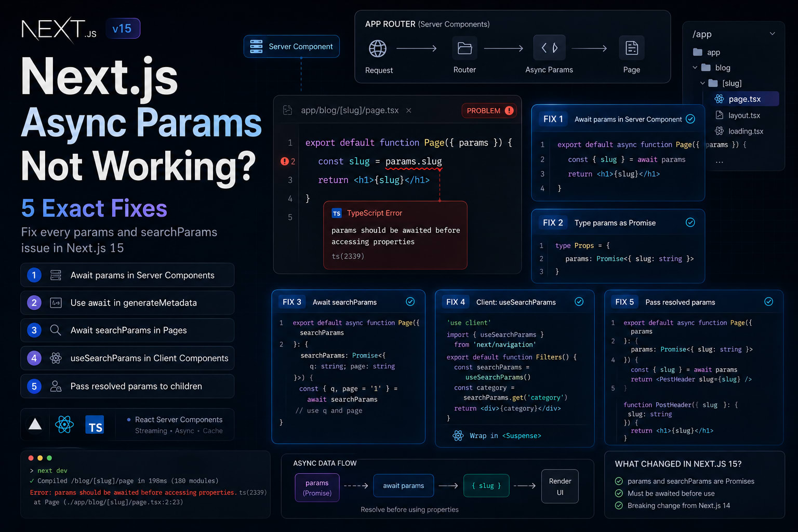The width and height of the screenshot is (798, 532).
Task: Click the red error marker on line 2
Action: [x=284, y=162]
